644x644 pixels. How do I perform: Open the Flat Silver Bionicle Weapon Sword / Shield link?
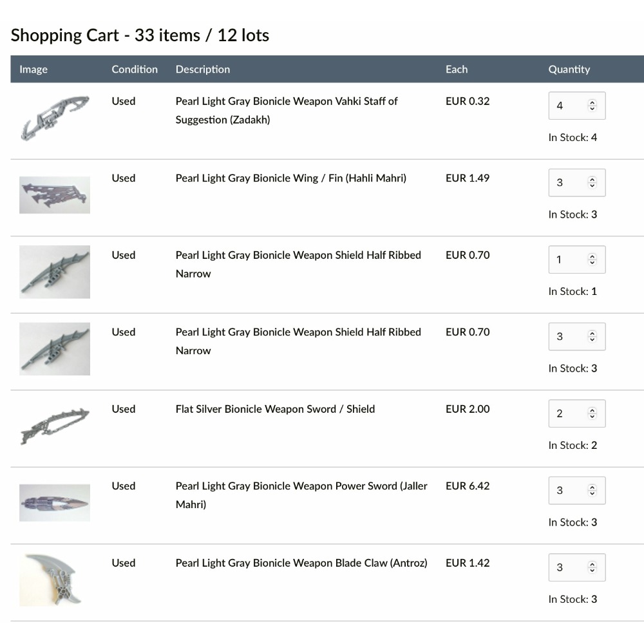point(275,409)
